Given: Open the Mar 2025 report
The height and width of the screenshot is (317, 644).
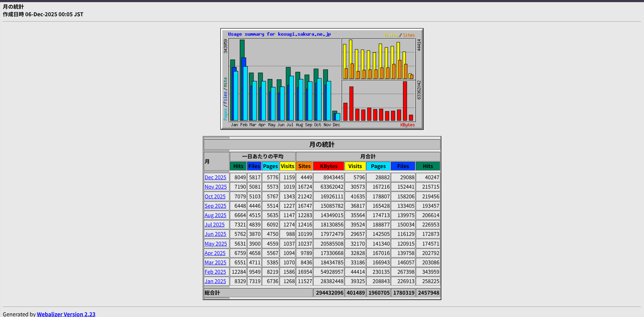Looking at the screenshot, I should [215, 263].
